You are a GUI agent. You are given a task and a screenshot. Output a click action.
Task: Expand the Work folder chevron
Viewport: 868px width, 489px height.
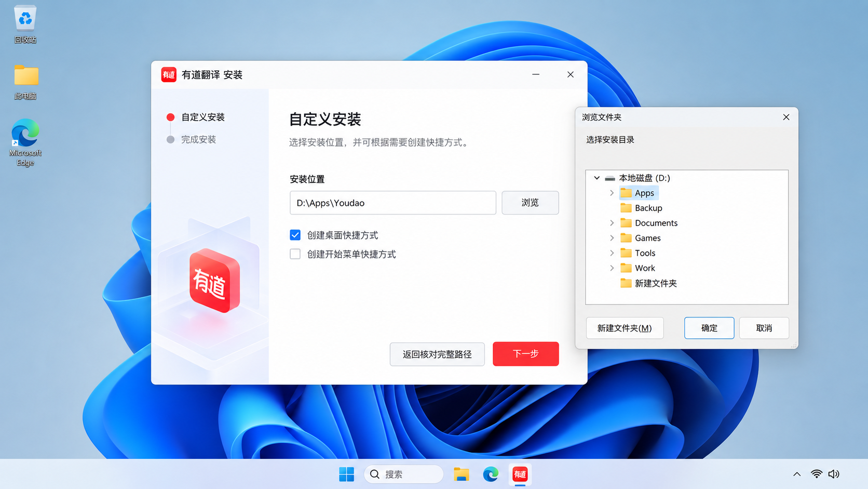click(x=612, y=268)
